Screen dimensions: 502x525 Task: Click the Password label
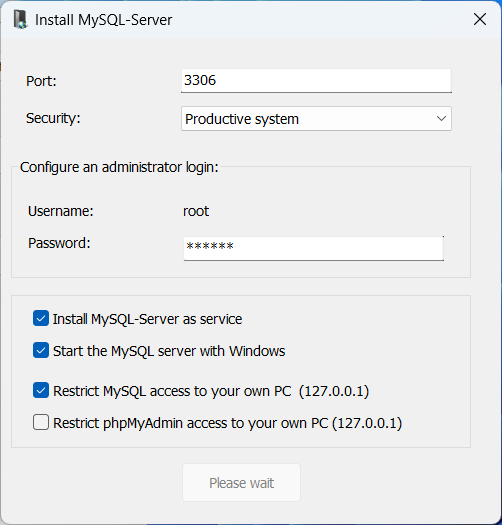(x=59, y=243)
